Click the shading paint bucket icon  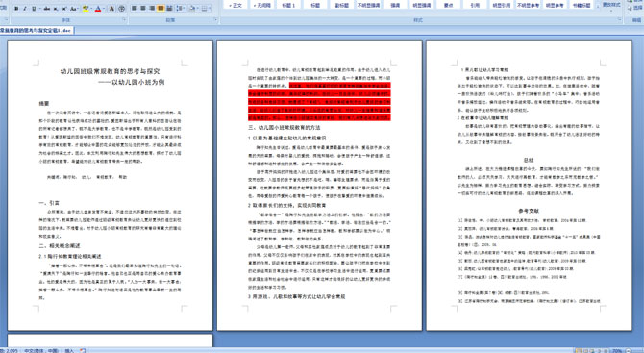coord(192,9)
